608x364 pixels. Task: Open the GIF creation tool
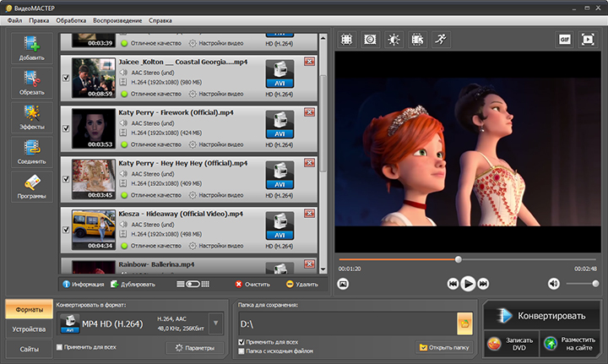564,39
